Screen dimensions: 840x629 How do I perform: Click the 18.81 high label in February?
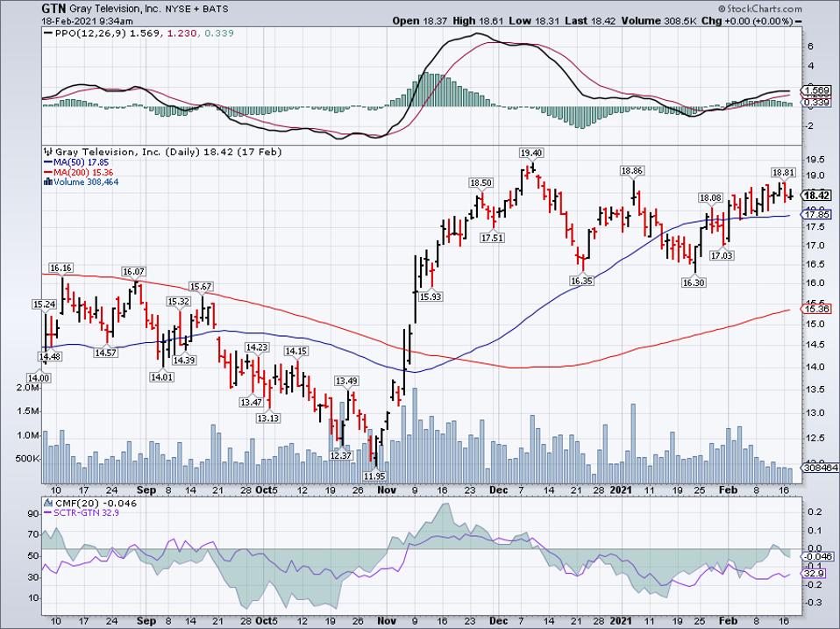point(783,173)
